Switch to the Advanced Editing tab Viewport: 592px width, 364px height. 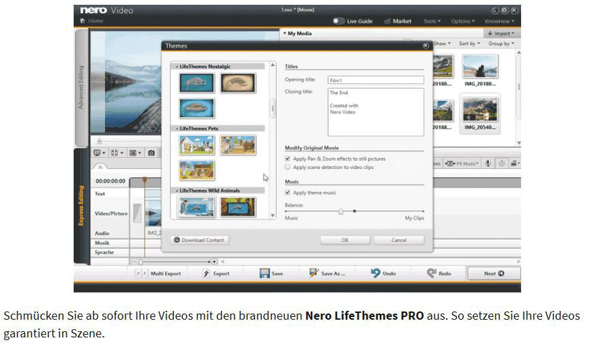click(x=81, y=87)
